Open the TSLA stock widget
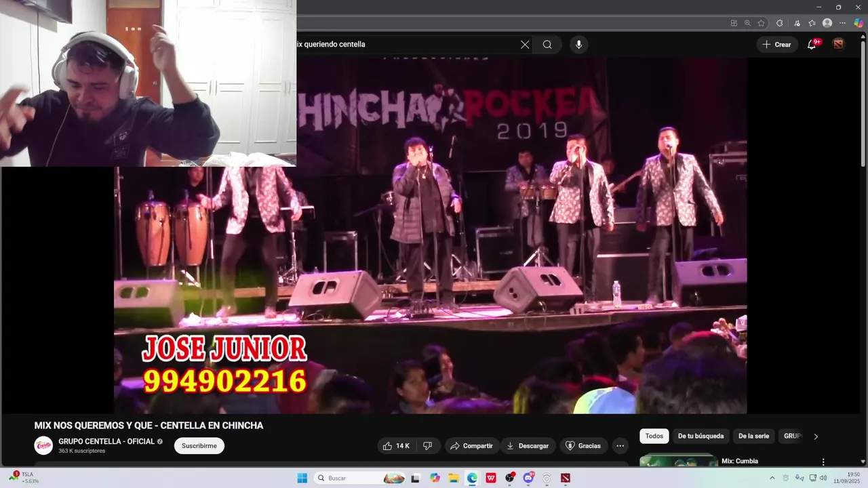Viewport: 868px width, 488px height. pos(24,478)
